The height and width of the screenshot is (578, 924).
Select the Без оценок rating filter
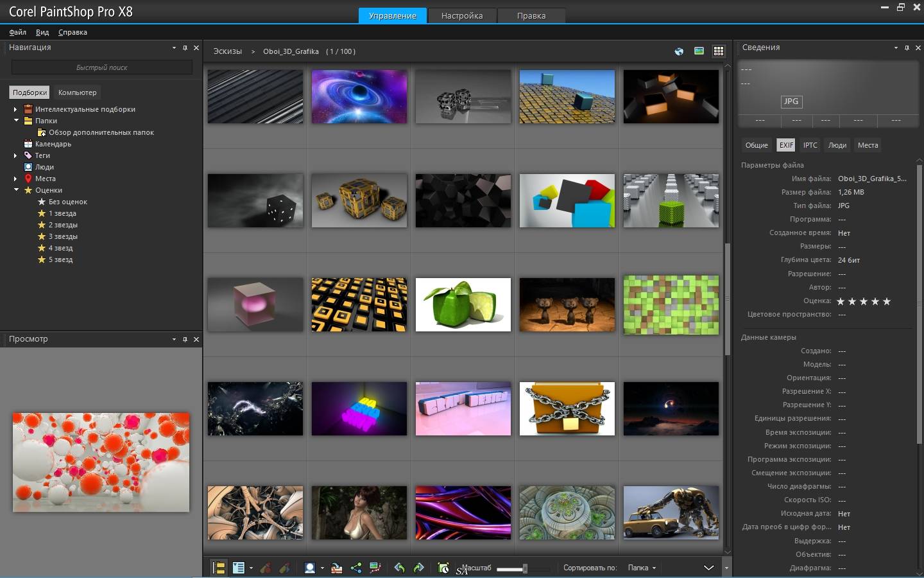coord(68,202)
